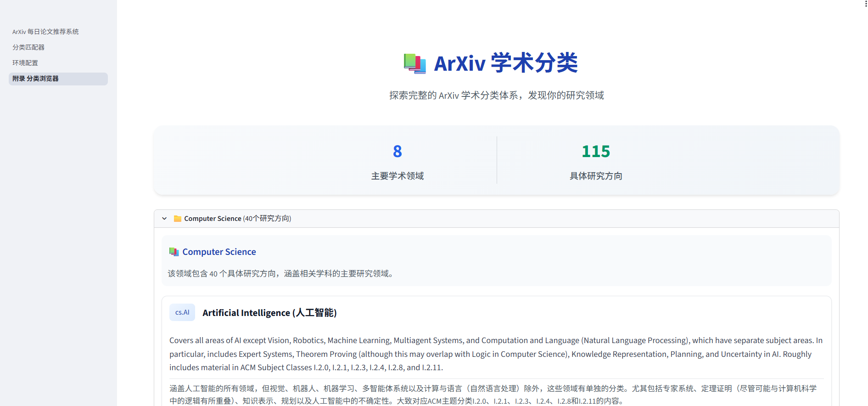Click the 8 主要学术领域 statistic
The width and height of the screenshot is (868, 406).
pyautogui.click(x=398, y=162)
